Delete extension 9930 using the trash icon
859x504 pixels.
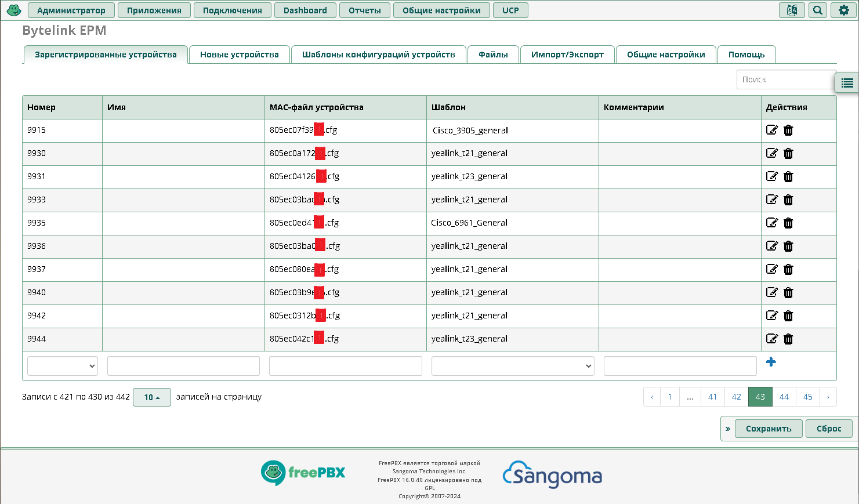pos(788,153)
